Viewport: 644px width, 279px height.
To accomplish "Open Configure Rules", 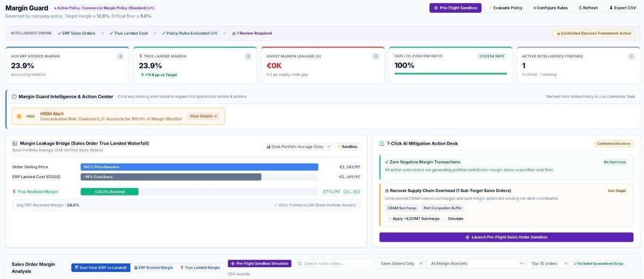I will coord(551,8).
